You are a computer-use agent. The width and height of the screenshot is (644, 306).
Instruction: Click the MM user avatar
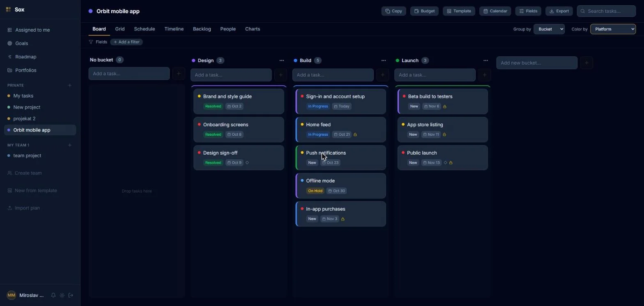pyautogui.click(x=11, y=295)
